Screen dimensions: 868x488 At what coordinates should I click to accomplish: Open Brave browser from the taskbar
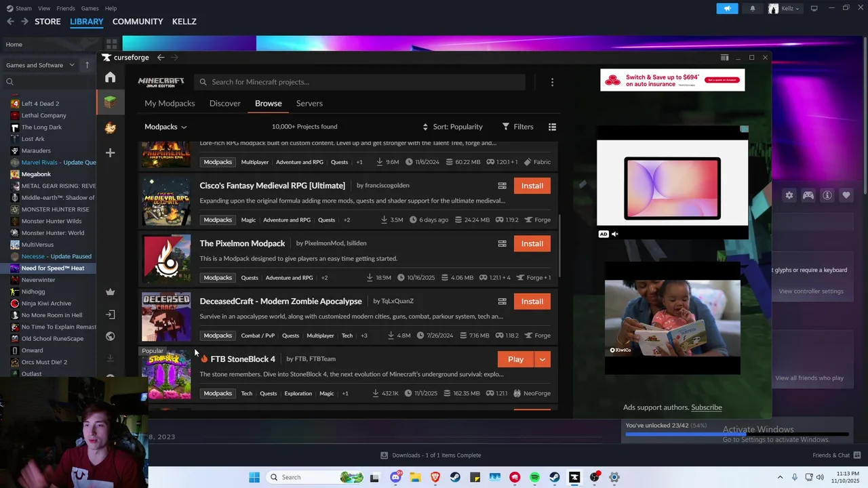(435, 477)
